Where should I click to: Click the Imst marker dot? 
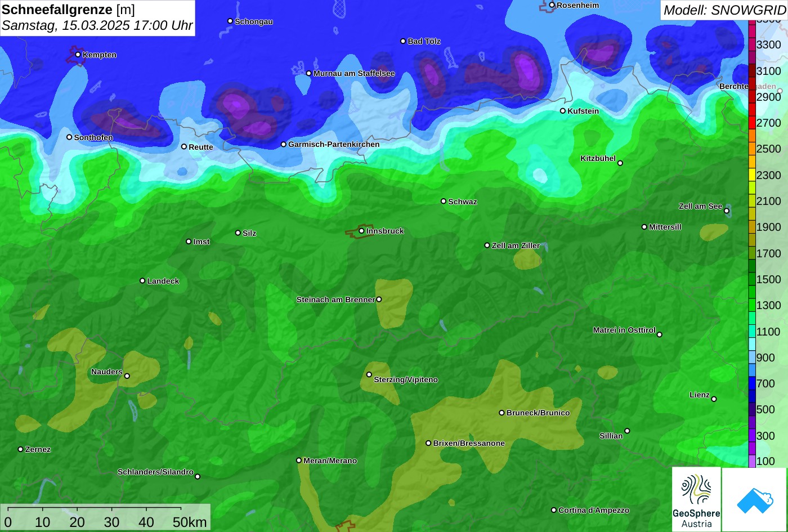click(x=189, y=242)
